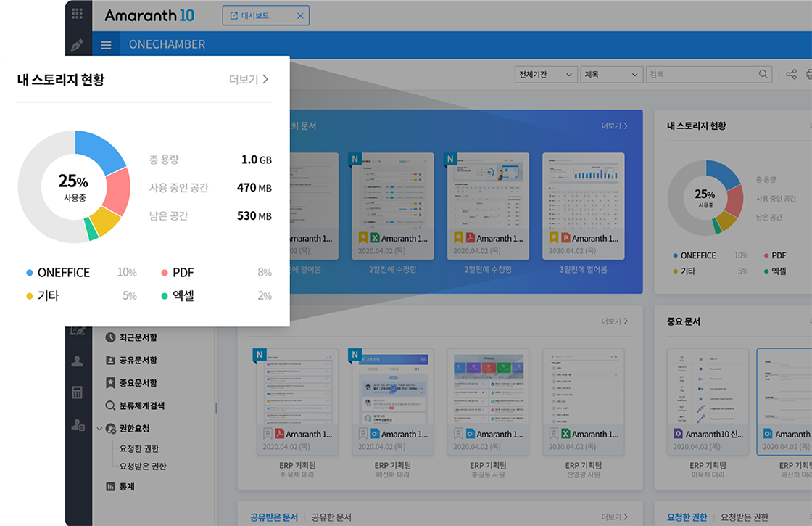Click sidebar splitter collapse handle
Viewport: 812px width, 526px height.
(216, 408)
